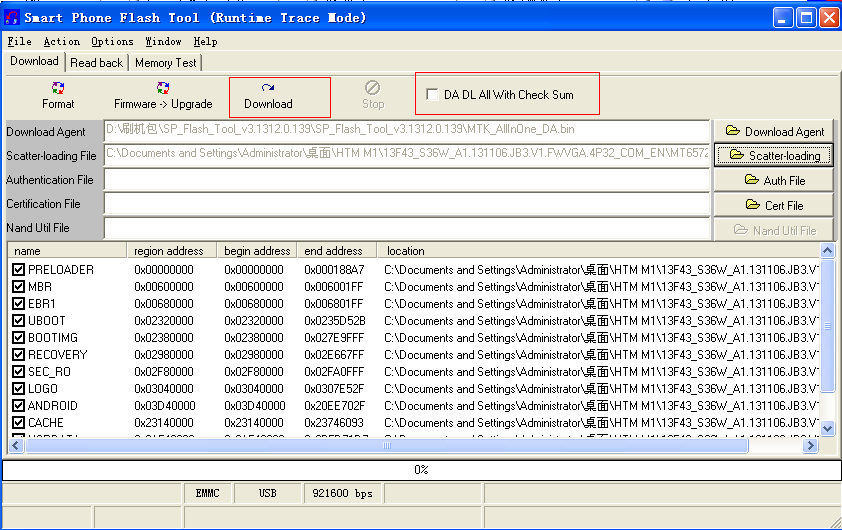The image size is (842, 530).
Task: Click the Download Agent path field
Action: 407,130
